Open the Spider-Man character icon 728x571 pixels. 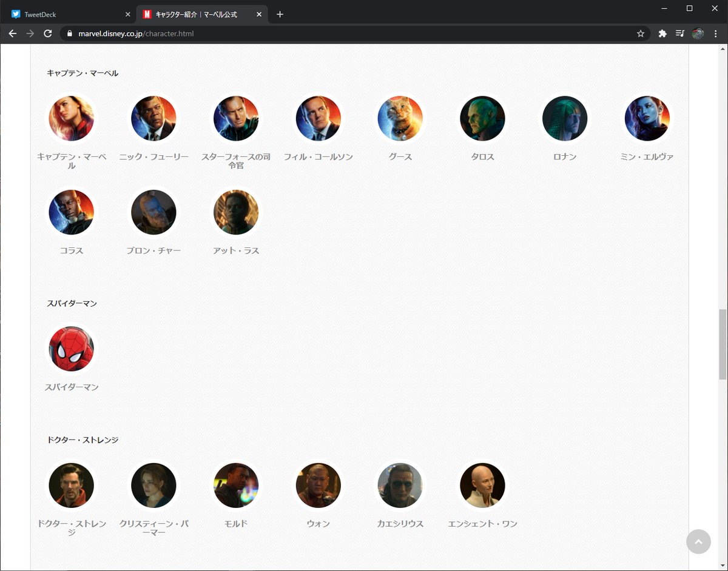pyautogui.click(x=72, y=349)
